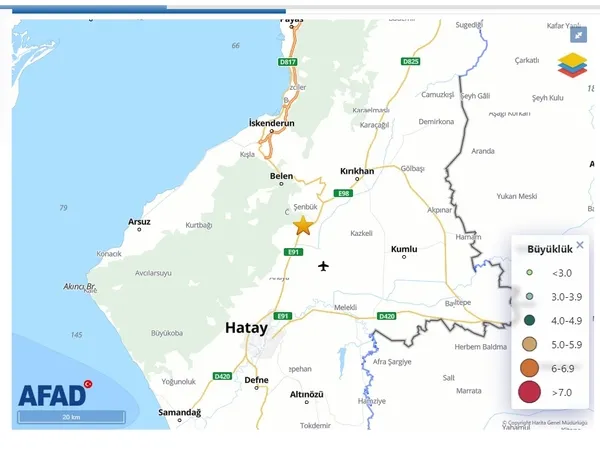600x471 pixels.
Task: Toggle the fullscreen collapse arrows button
Action: point(578,35)
